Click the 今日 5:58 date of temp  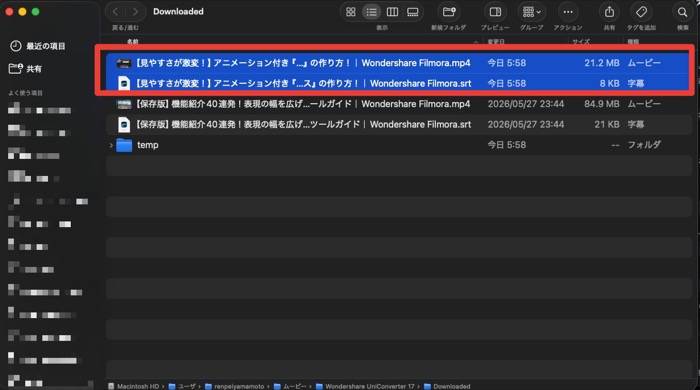coord(507,145)
